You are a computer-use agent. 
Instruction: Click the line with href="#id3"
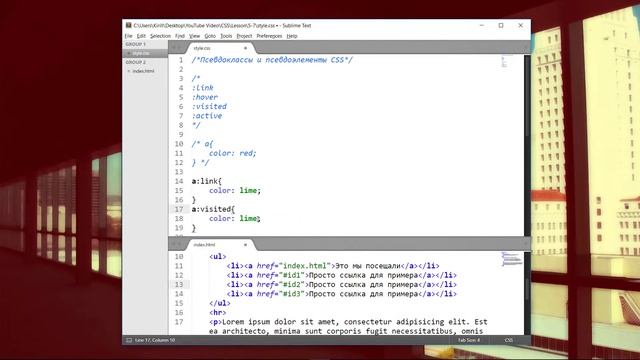[342, 294]
